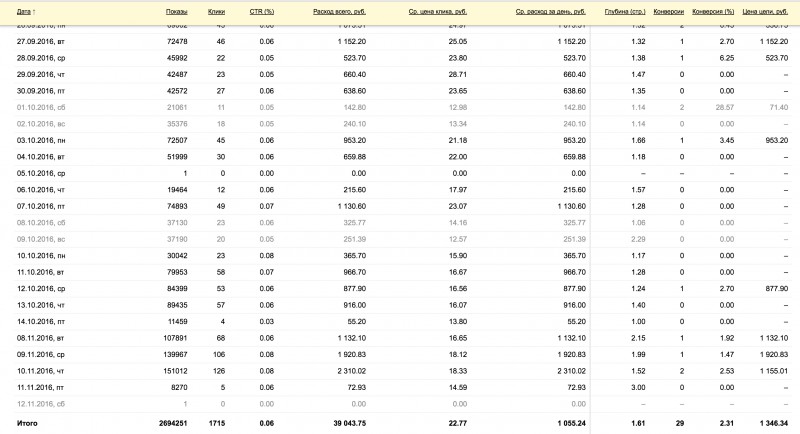
Task: Click the Итого totals row label
Action: (28, 423)
